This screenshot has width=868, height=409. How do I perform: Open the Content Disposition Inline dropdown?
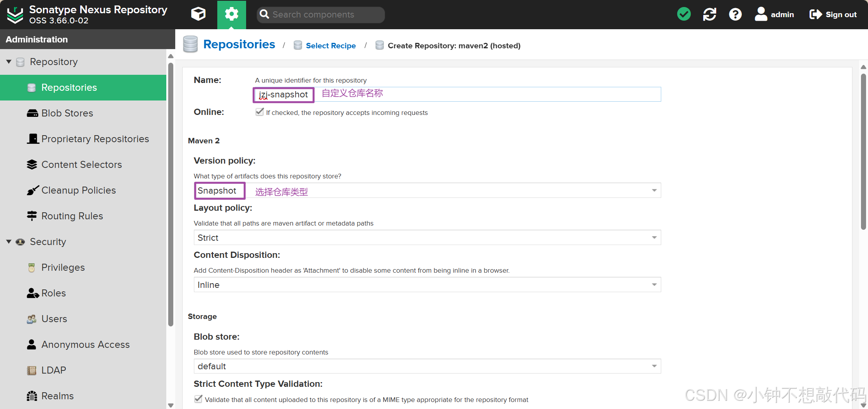point(427,285)
